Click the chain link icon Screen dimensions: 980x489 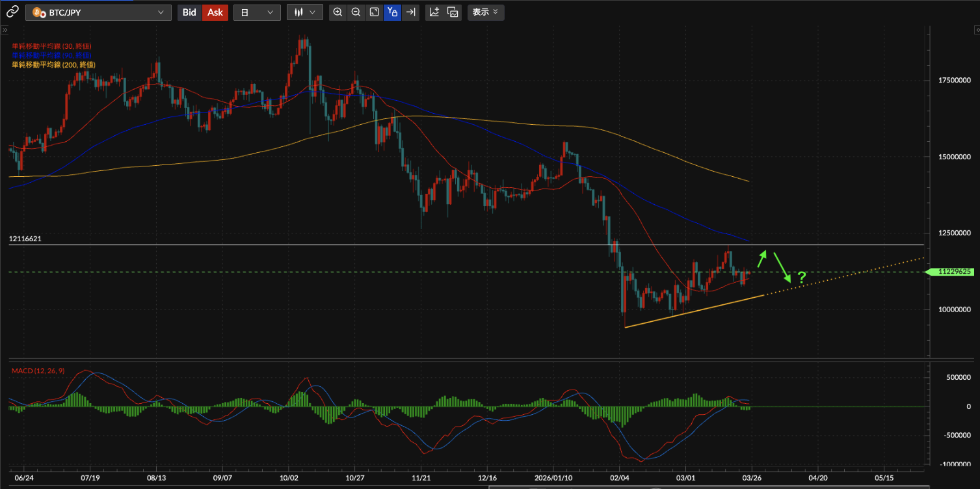[x=12, y=12]
